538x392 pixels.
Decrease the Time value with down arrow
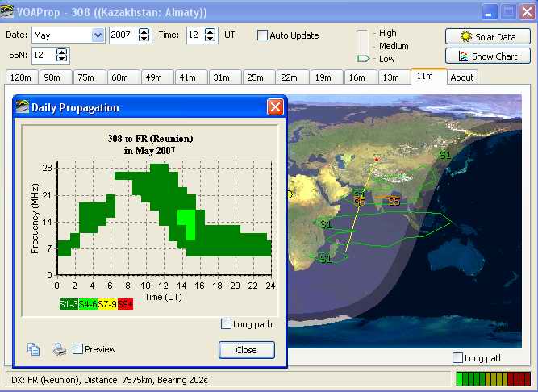coord(210,38)
